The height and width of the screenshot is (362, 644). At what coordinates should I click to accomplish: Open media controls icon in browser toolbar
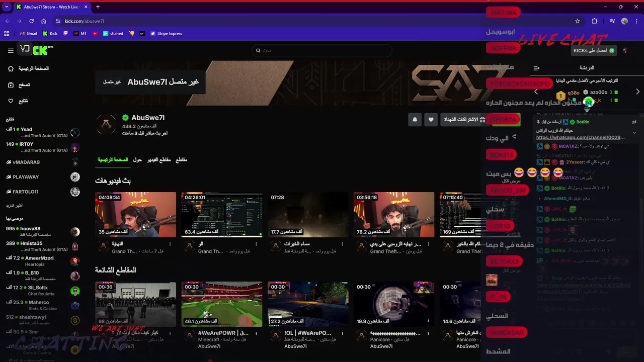click(x=612, y=21)
